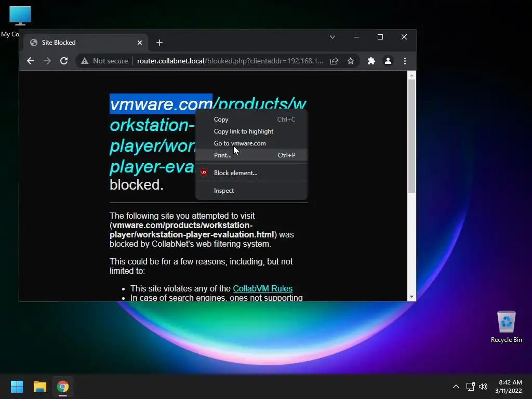The width and height of the screenshot is (532, 399).
Task: Click the forward navigation arrow
Action: click(47, 61)
